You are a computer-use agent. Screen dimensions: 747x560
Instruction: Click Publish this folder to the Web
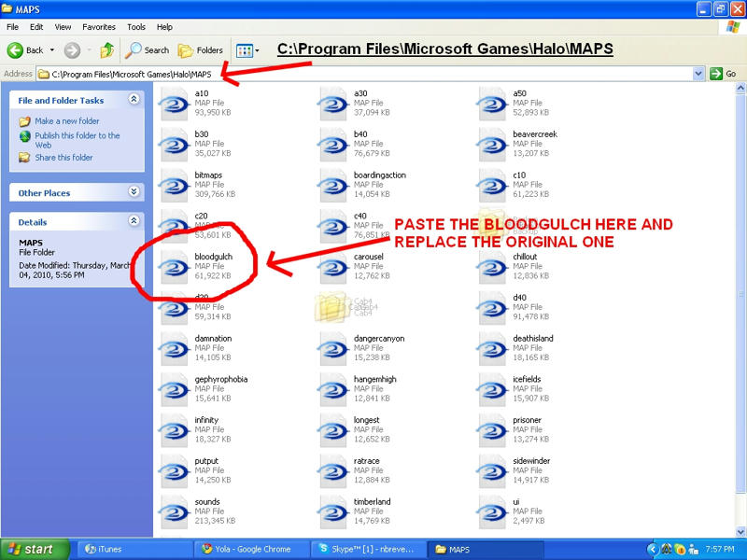coord(78,140)
